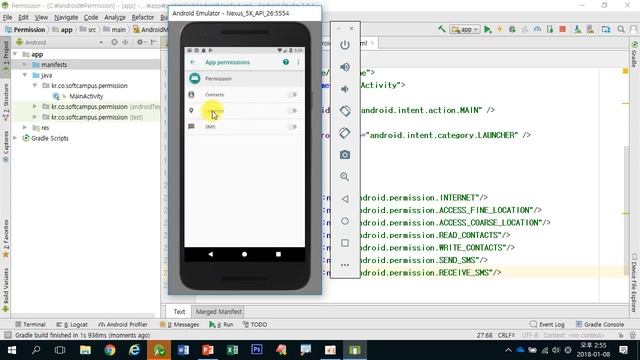
Task: Toggle the SMS permission switch
Action: (292, 127)
